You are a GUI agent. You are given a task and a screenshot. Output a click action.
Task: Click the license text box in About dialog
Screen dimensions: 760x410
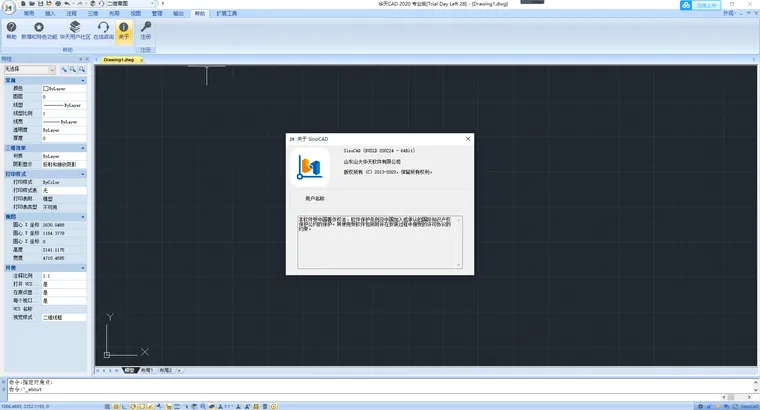(x=380, y=242)
